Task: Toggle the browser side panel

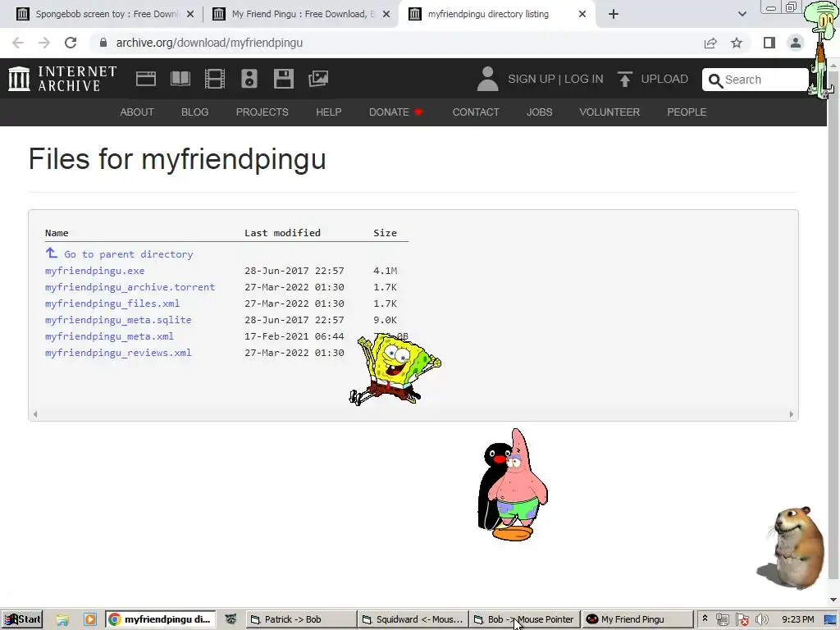Action: point(769,43)
